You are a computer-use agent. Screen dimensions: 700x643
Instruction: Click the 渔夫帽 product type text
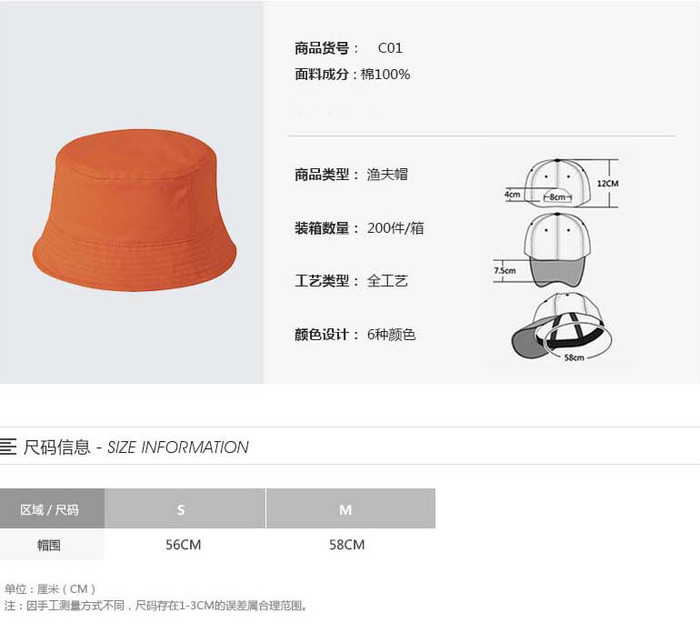click(x=388, y=174)
